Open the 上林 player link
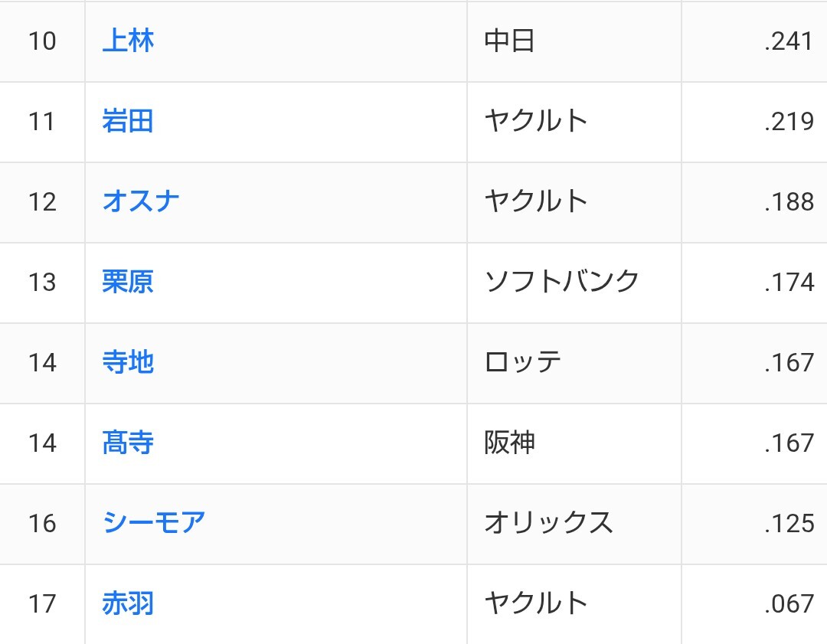The image size is (827, 644). [x=128, y=41]
